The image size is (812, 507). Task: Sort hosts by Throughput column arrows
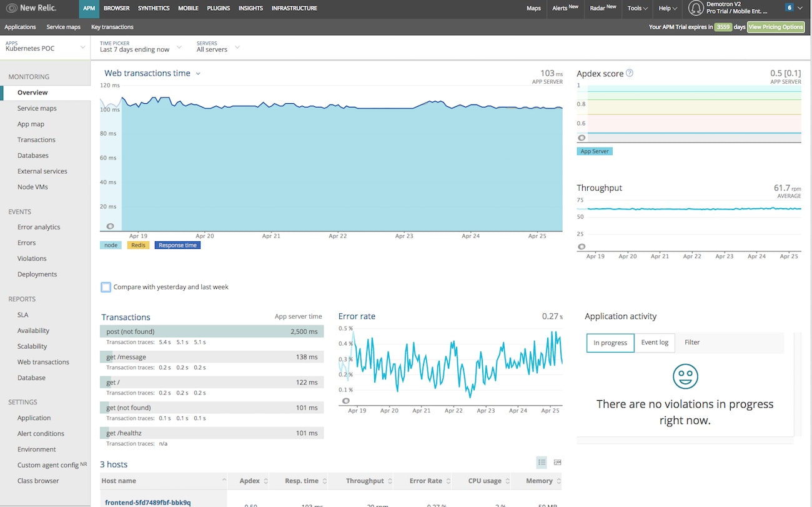pyautogui.click(x=390, y=481)
